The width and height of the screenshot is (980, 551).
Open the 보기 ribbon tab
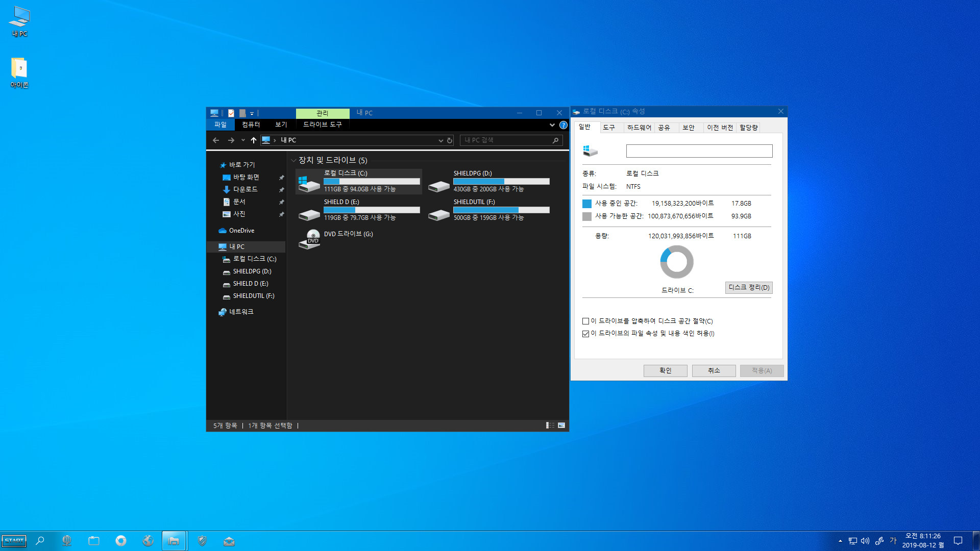(281, 124)
